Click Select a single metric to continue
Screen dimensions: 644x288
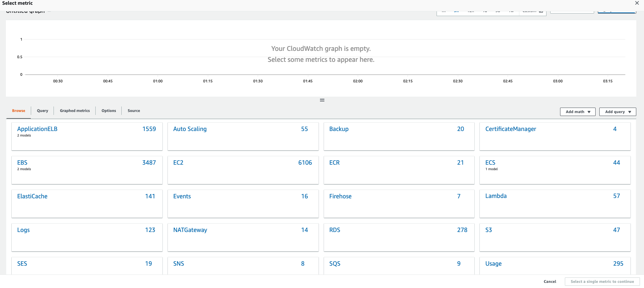602,281
